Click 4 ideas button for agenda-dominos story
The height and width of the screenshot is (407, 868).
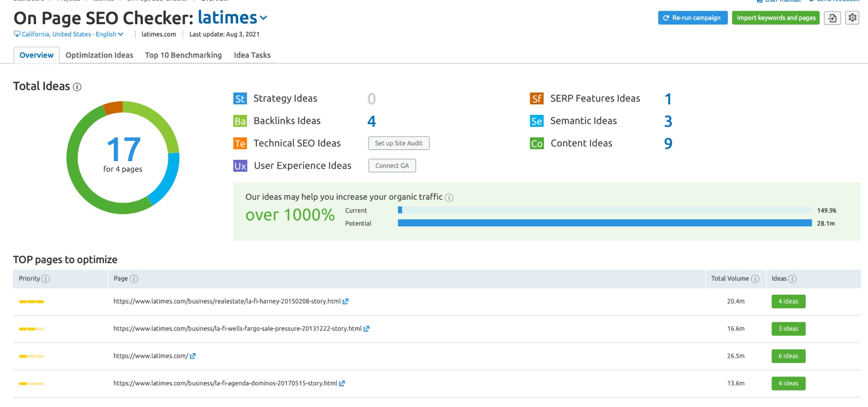coord(788,383)
